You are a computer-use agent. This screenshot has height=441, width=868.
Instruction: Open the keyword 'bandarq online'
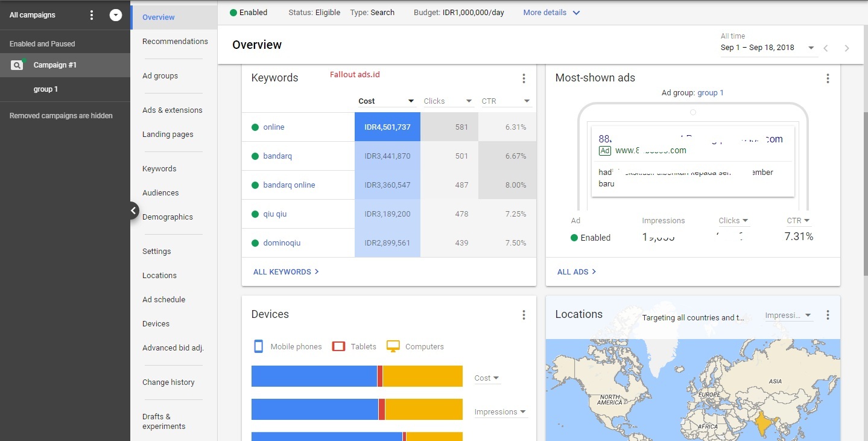point(289,185)
